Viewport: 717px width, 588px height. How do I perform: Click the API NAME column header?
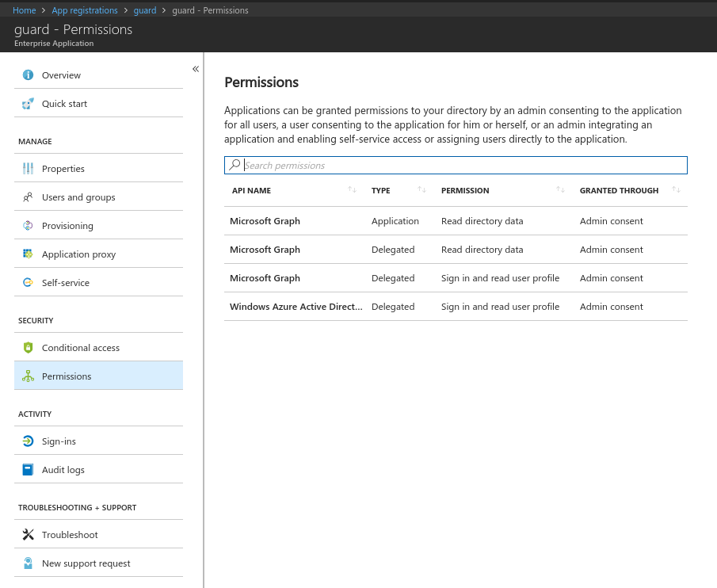click(x=251, y=190)
